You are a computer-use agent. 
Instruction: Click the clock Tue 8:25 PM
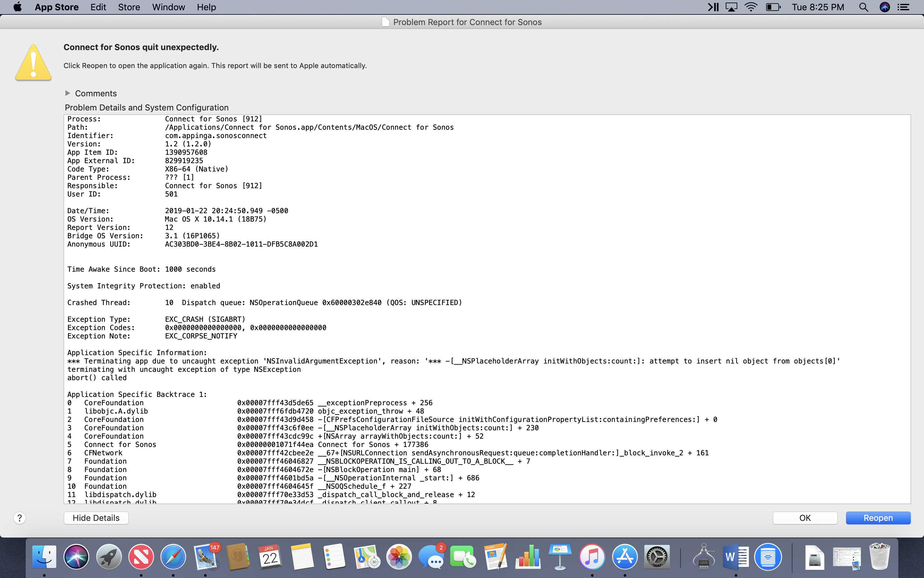pos(818,7)
